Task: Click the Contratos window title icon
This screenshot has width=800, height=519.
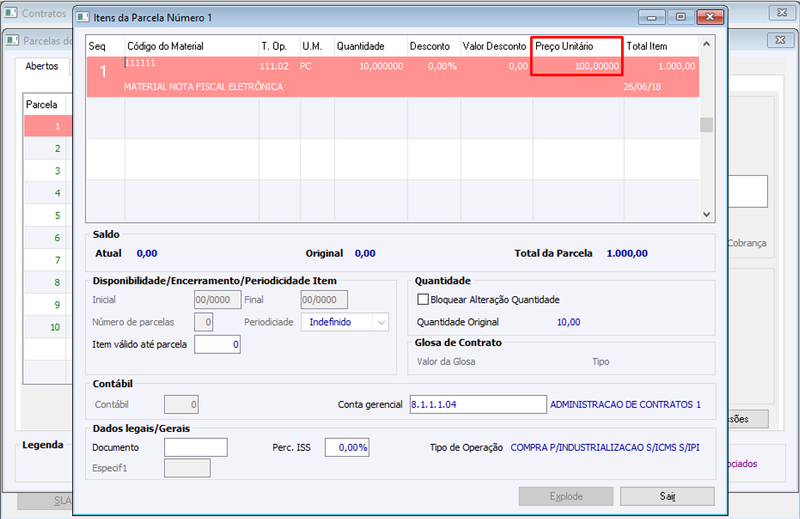Action: tap(11, 13)
